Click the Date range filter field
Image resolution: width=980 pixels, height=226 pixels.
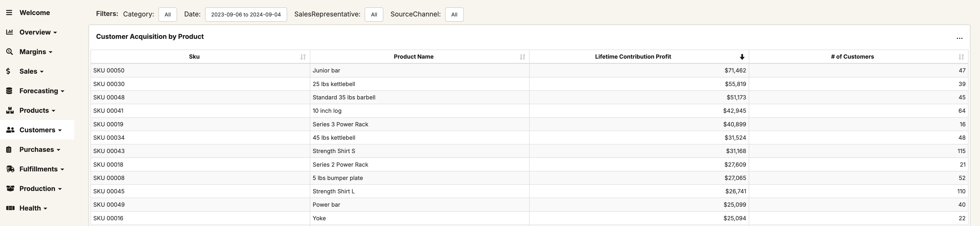[x=246, y=15]
